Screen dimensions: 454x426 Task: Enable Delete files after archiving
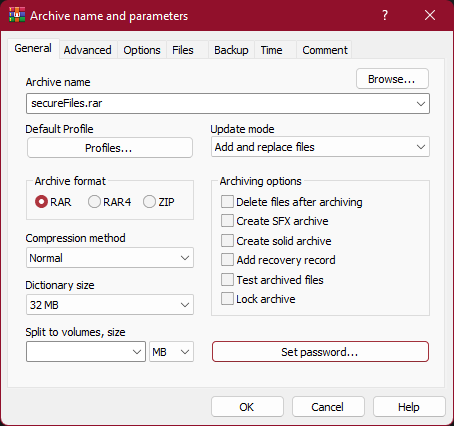pyautogui.click(x=291, y=202)
